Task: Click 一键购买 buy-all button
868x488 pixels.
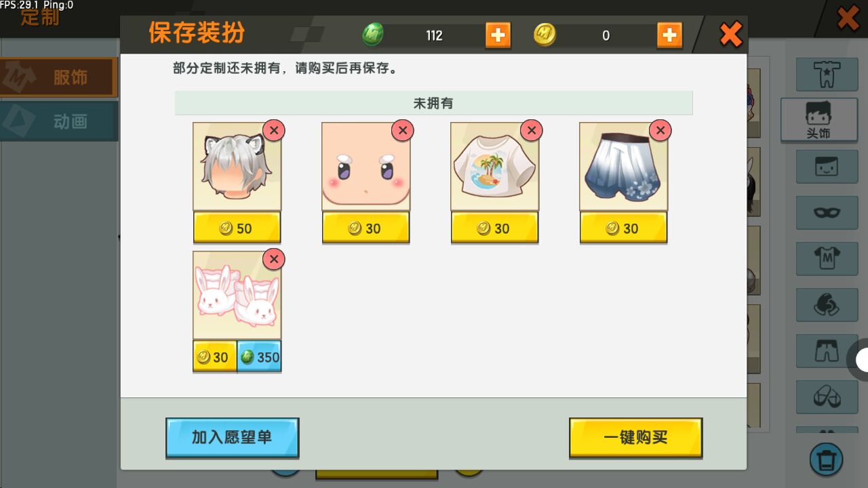Action: coord(635,437)
